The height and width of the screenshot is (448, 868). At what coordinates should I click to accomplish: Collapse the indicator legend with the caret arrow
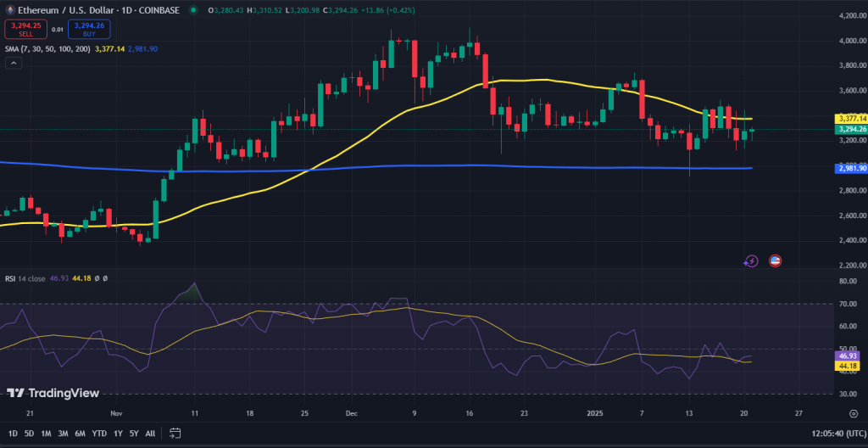(x=14, y=63)
